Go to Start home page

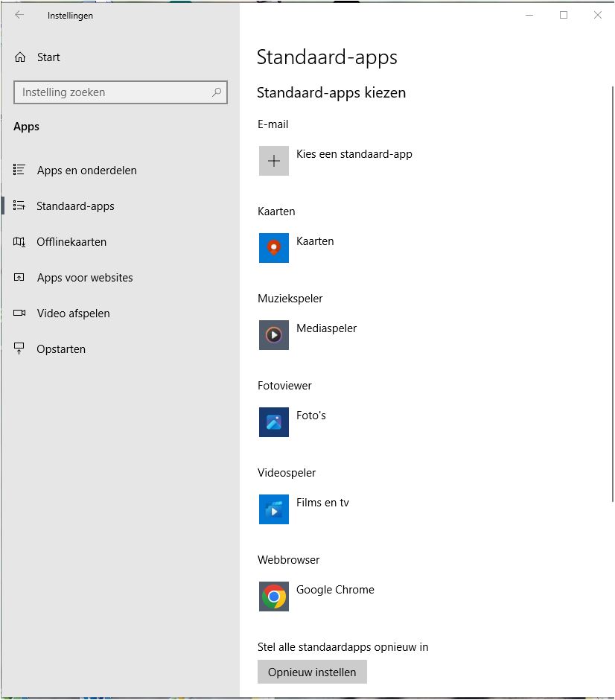click(x=48, y=57)
